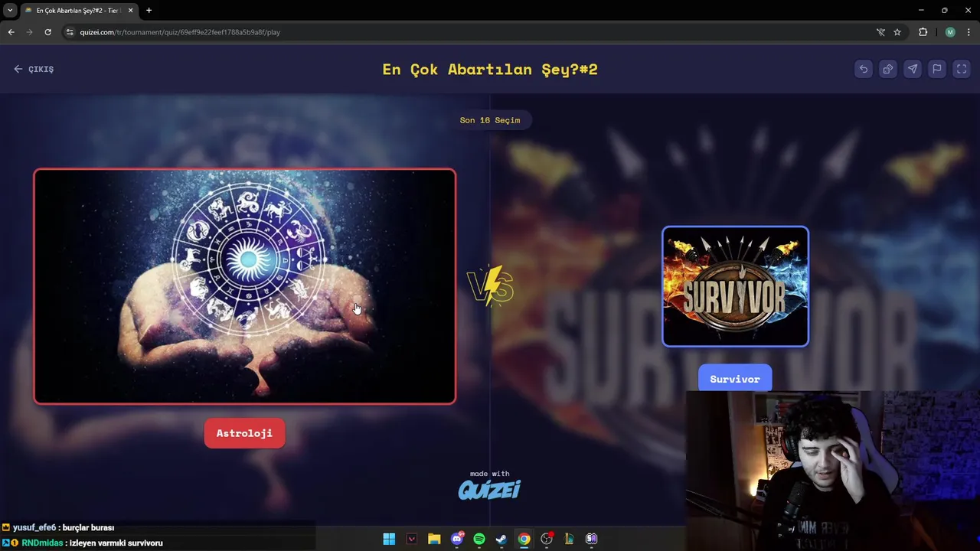This screenshot has width=980, height=551.
Task: Open the Chrome extensions puzzle icon
Action: pyautogui.click(x=923, y=32)
